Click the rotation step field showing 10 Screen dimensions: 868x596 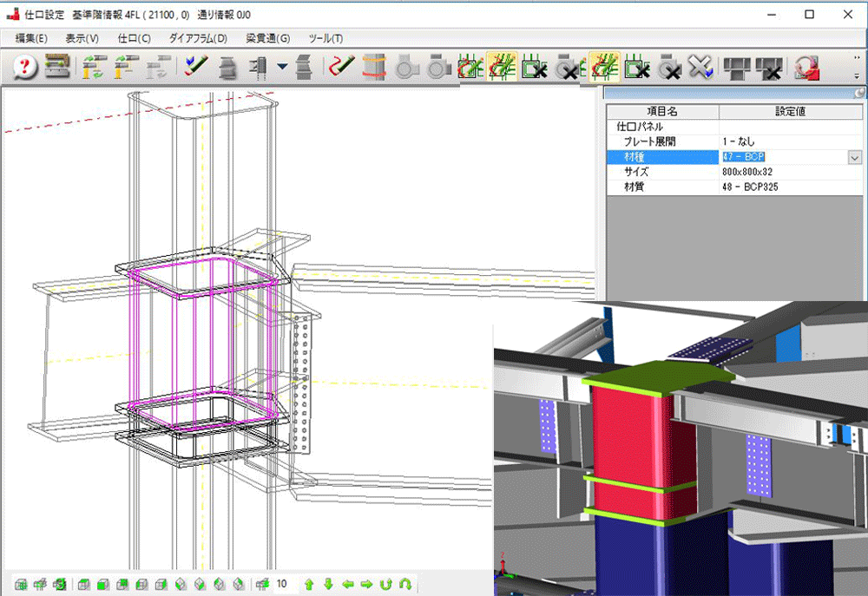point(282,584)
